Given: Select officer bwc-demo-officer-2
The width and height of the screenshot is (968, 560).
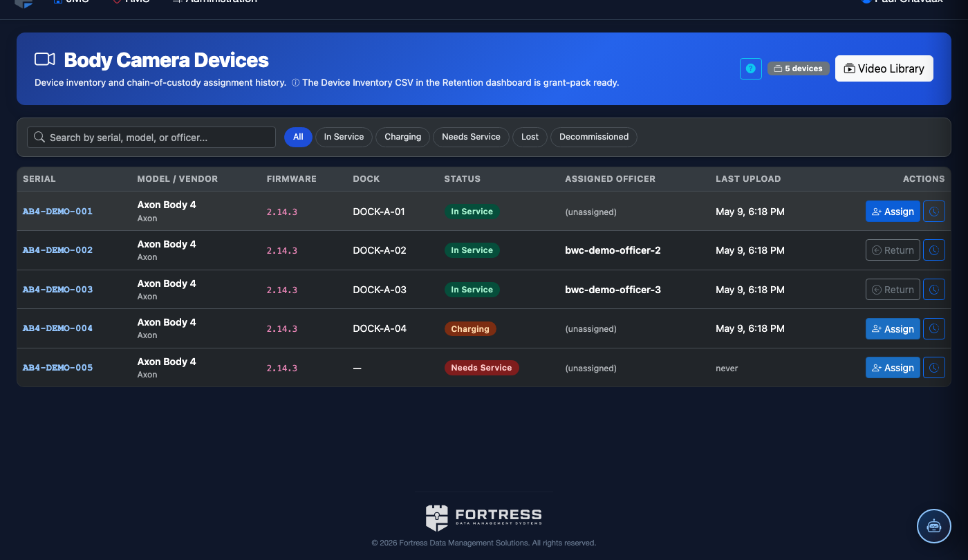Looking at the screenshot, I should (x=613, y=250).
